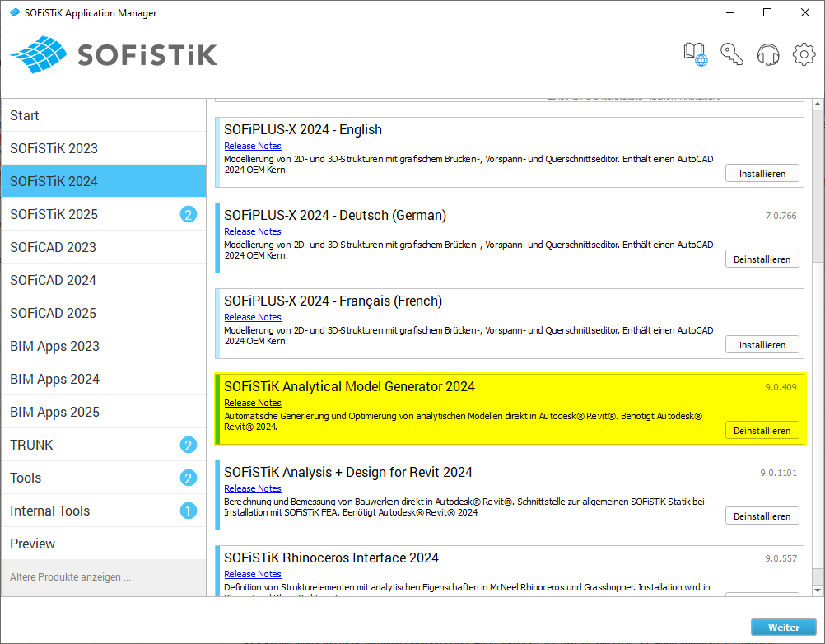Uninstall SOFiPLUS-X 2024 Deutsch

click(762, 259)
